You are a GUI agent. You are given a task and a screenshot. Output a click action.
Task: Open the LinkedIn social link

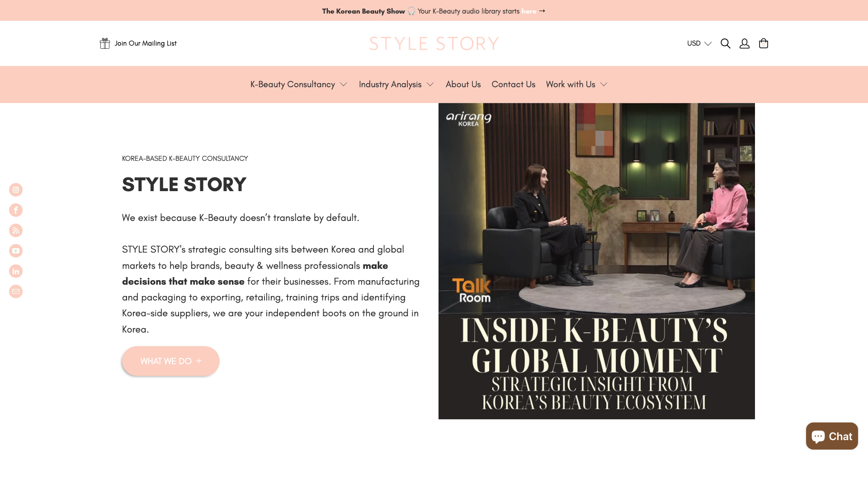pos(16,271)
